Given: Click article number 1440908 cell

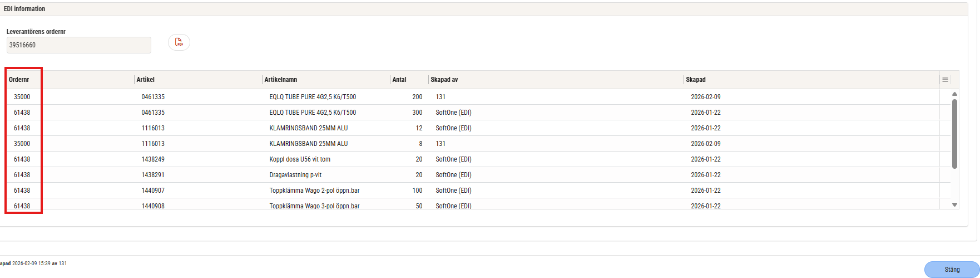Looking at the screenshot, I should click(x=153, y=206).
